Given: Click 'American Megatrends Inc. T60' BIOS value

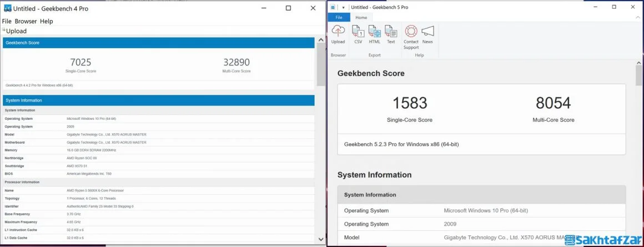Looking at the screenshot, I should (x=89, y=174).
